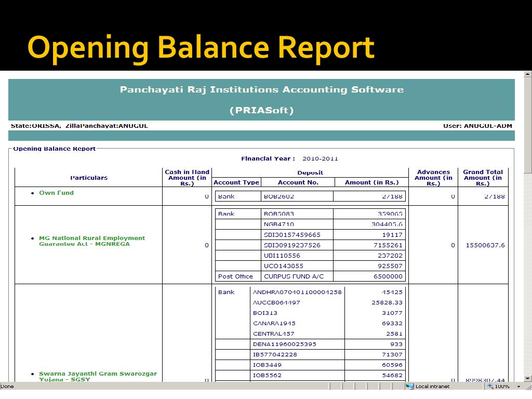Click the Panchayati Raj Institutions Accounting Software heading
This screenshot has width=532, height=399.
coord(262,89)
